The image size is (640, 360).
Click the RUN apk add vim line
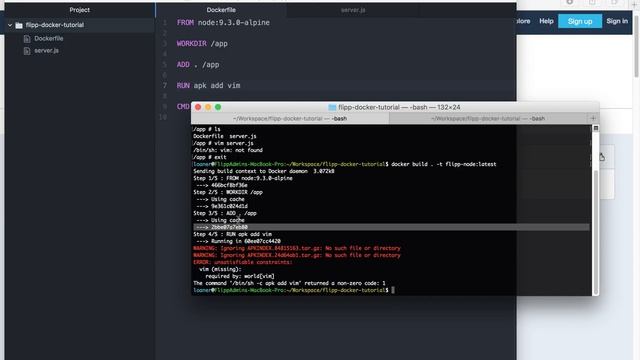[209, 85]
